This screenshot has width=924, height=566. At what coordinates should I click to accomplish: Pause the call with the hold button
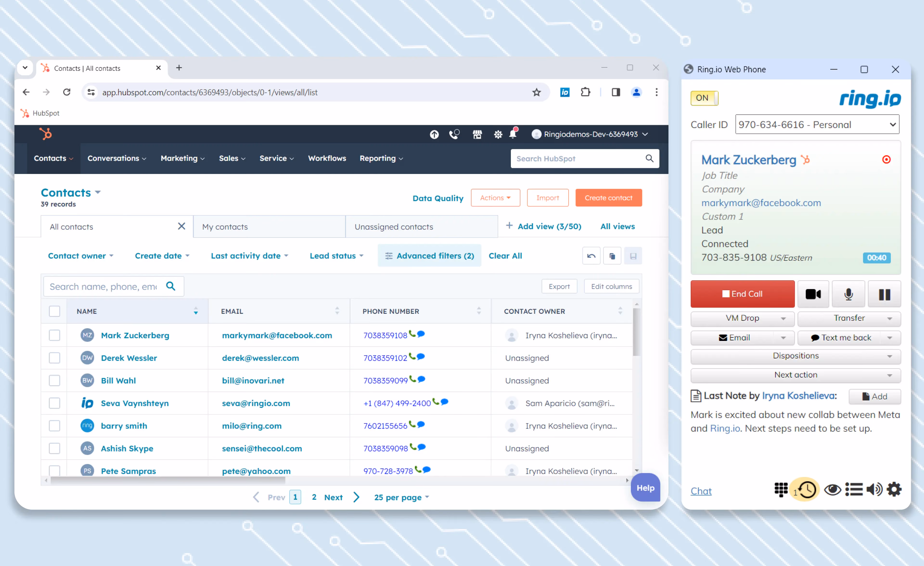tap(884, 294)
